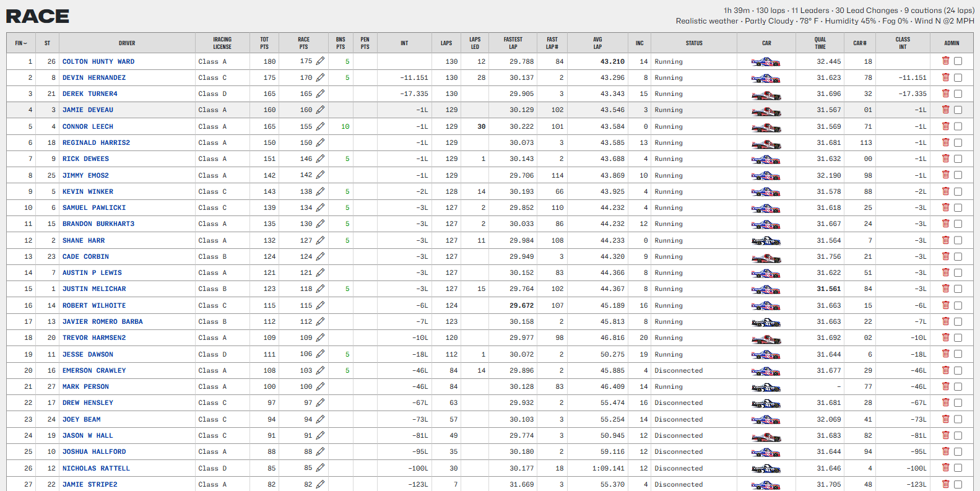This screenshot has height=491, width=980.
Task: Click Reginald Harris2's car number 113
Action: point(866,142)
